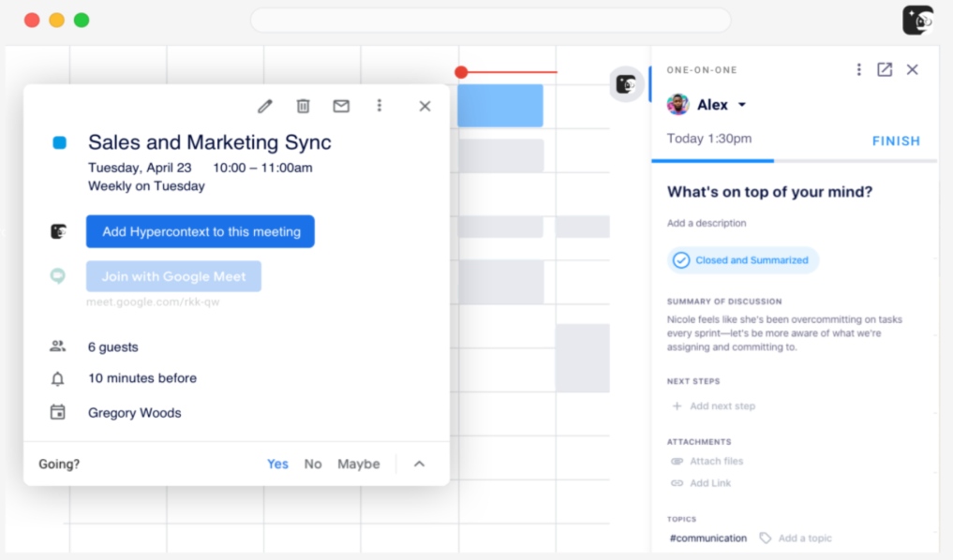Click the chain icon beside Add Link
The width and height of the screenshot is (953, 560).
[677, 483]
